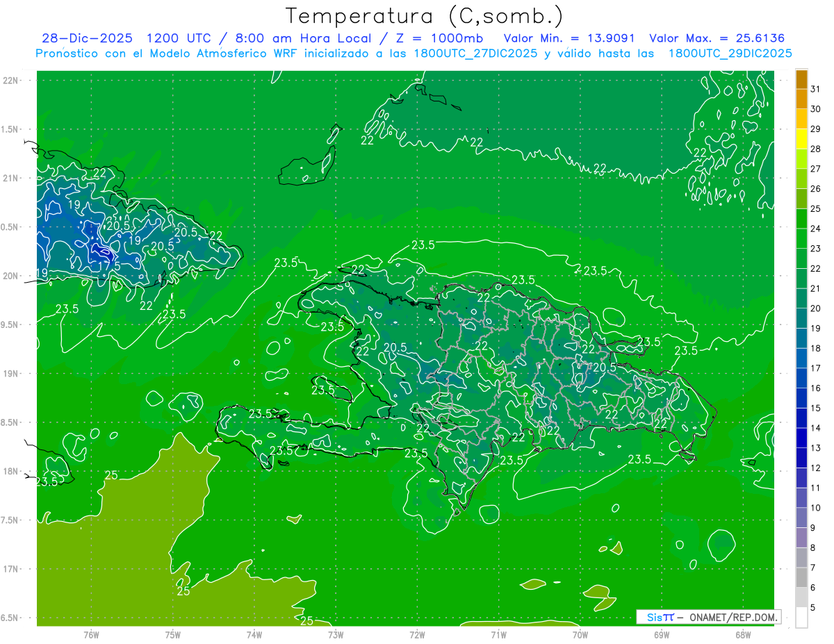834x644 pixels.
Task: Click the '76W' longitude axis label
Action: 91,635
